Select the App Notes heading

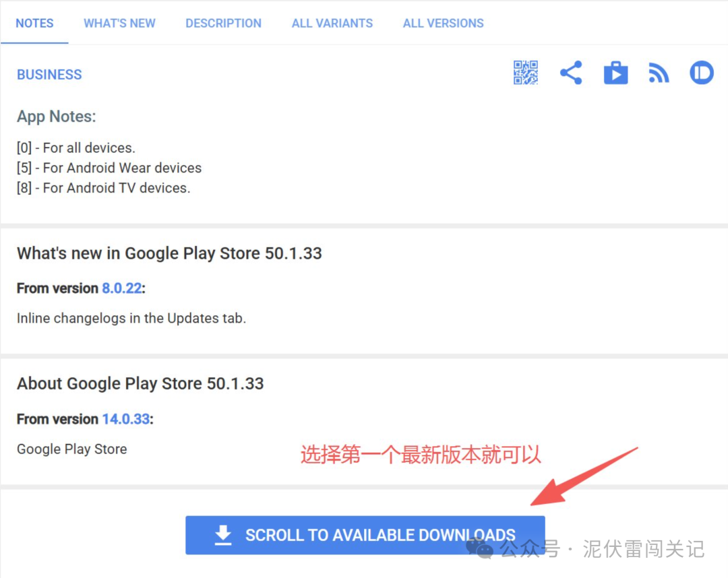(x=56, y=117)
